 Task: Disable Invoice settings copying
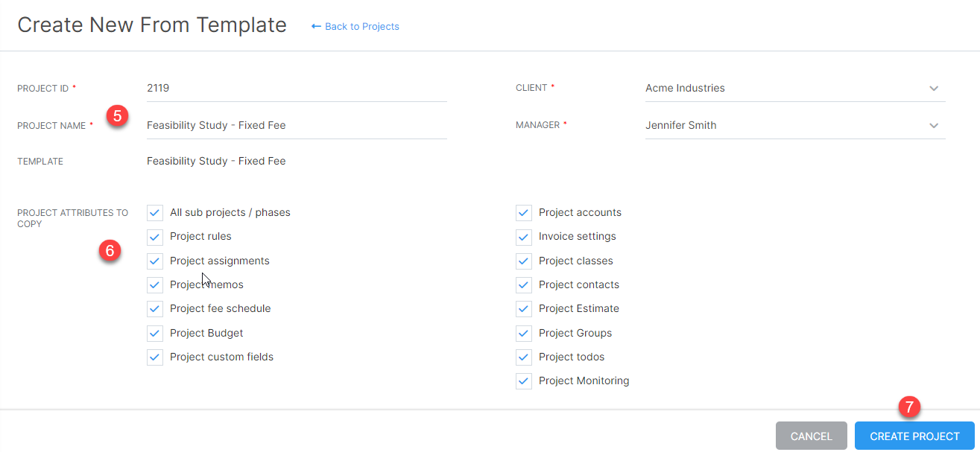click(523, 237)
